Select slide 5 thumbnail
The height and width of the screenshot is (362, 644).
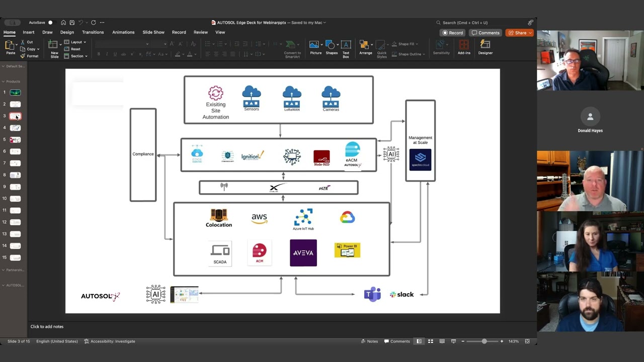[x=15, y=140]
